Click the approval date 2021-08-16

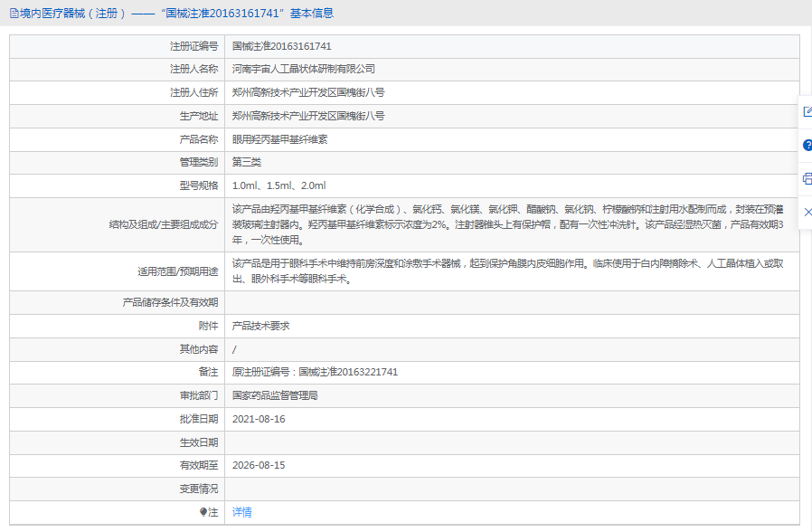pyautogui.click(x=259, y=419)
